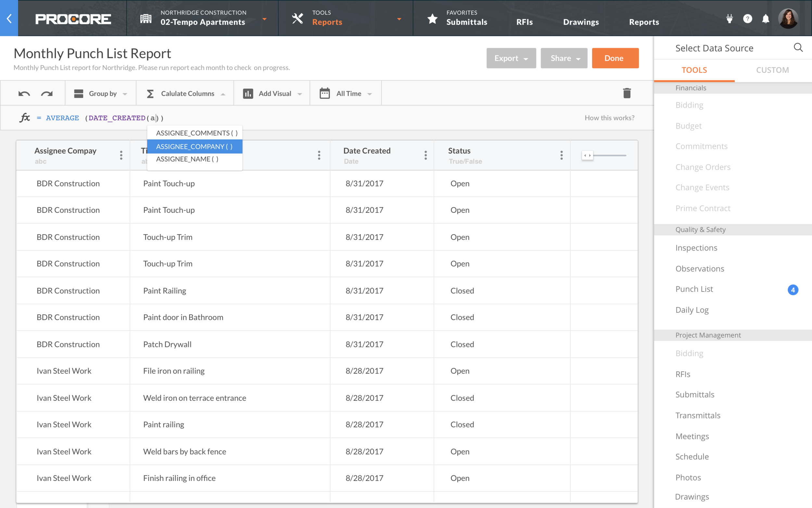This screenshot has height=508, width=812.
Task: Open the help question mark icon
Action: click(x=748, y=19)
